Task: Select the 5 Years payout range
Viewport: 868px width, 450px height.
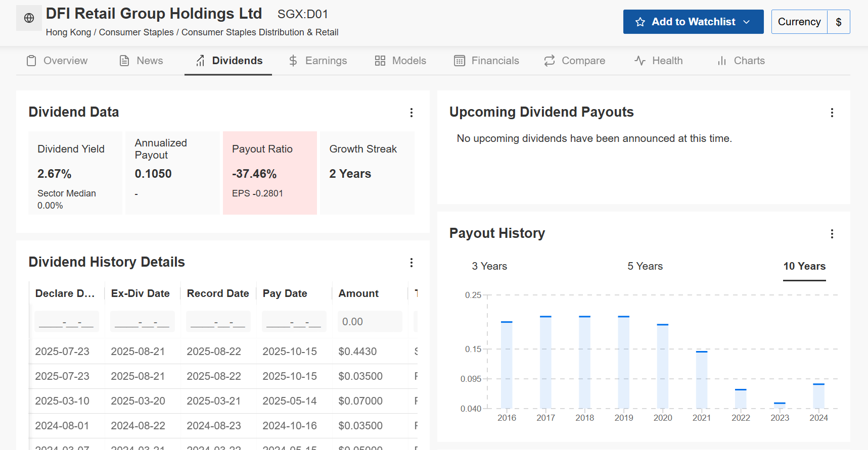Action: pos(645,266)
